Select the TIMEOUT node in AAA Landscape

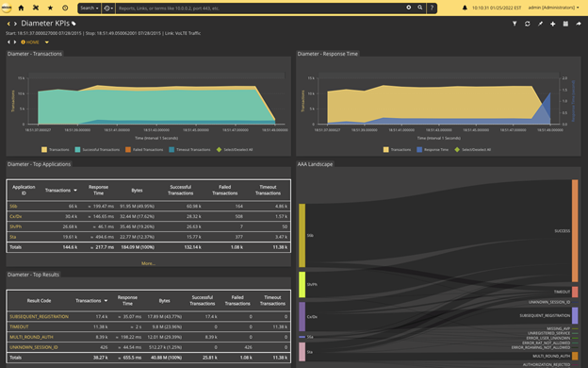(575, 292)
